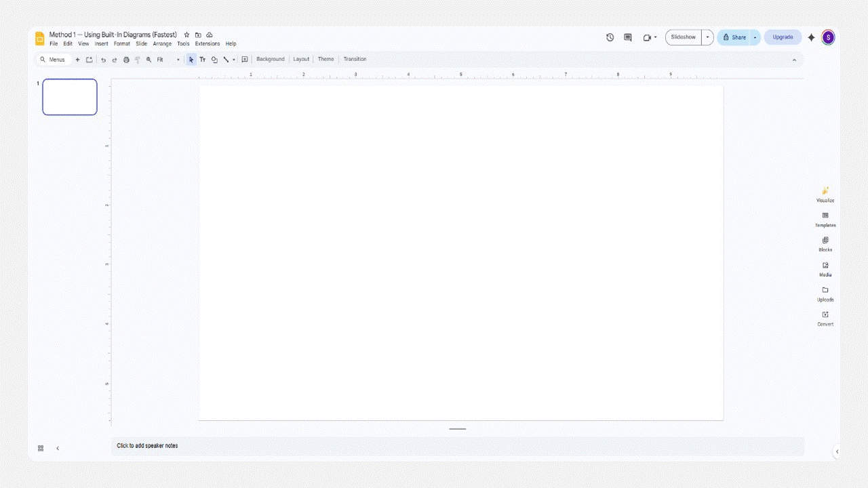868x488 pixels.
Task: Open the comments history icon
Action: (x=628, y=37)
